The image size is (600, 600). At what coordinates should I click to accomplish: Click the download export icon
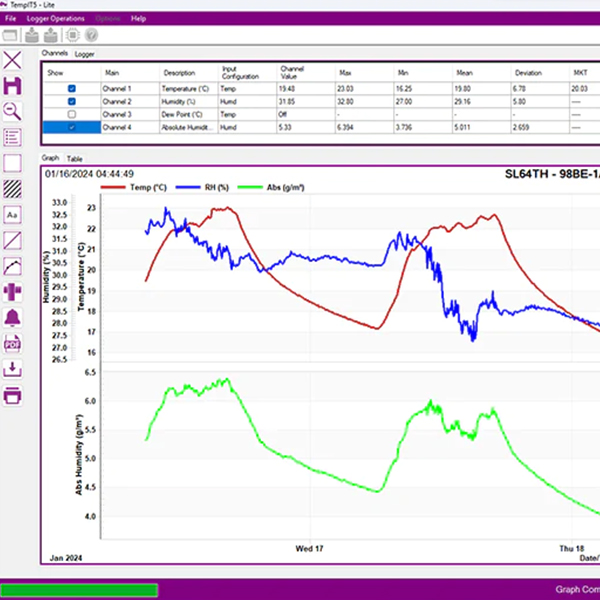coord(13,370)
